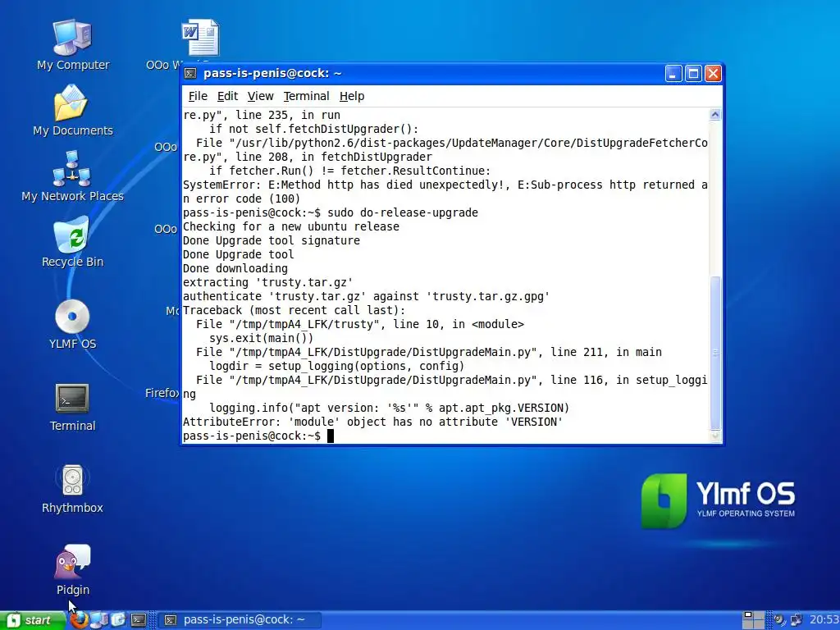Click the 'Traceback (most recent call last):' line
The image size is (840, 630).
(294, 310)
